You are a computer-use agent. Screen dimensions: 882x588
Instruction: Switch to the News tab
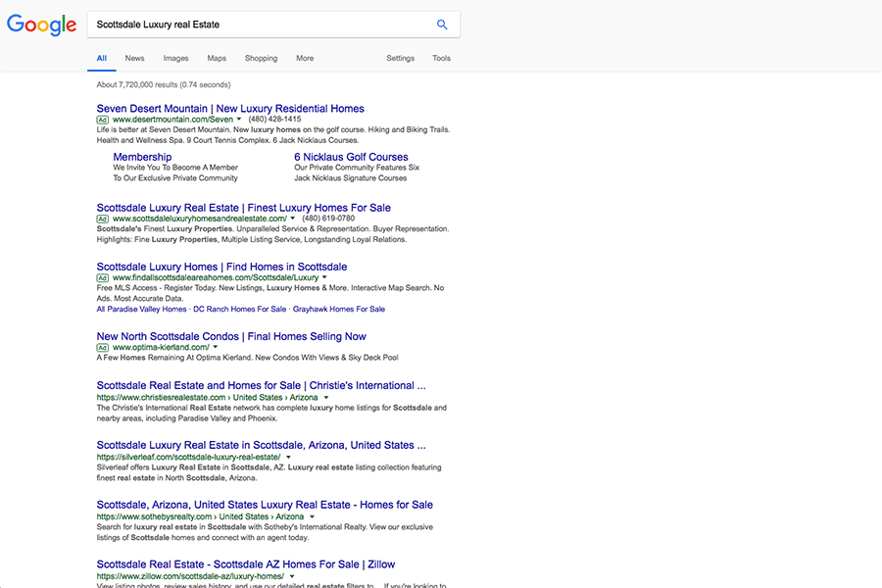(134, 58)
